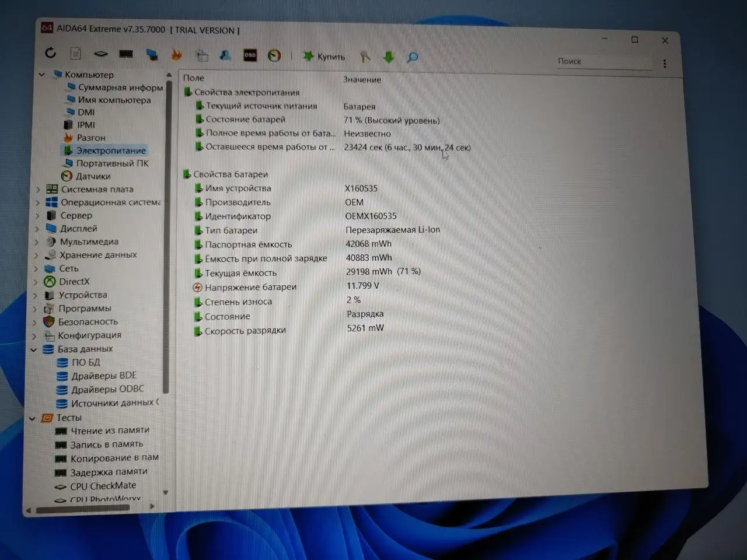Click the green download arrow icon
Image resolution: width=747 pixels, height=560 pixels.
tap(389, 57)
